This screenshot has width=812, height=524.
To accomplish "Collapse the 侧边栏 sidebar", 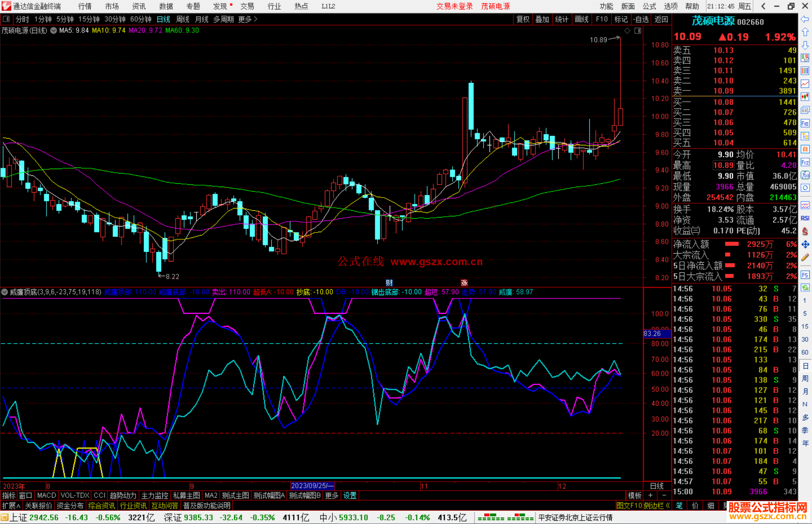I will (657, 506).
